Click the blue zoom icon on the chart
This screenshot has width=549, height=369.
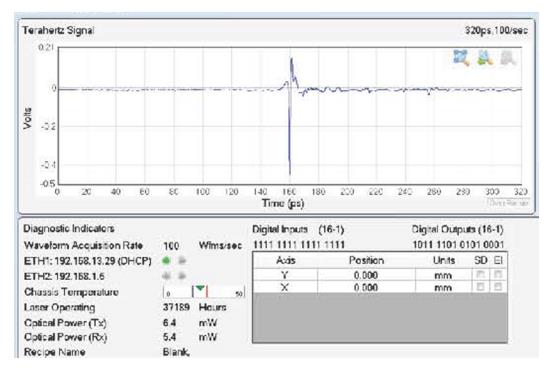coord(461,57)
